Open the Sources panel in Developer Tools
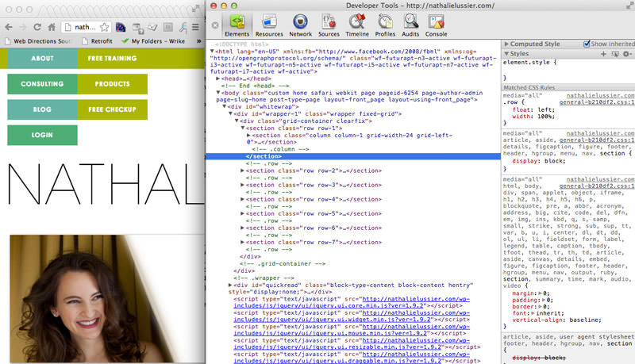 [329, 25]
